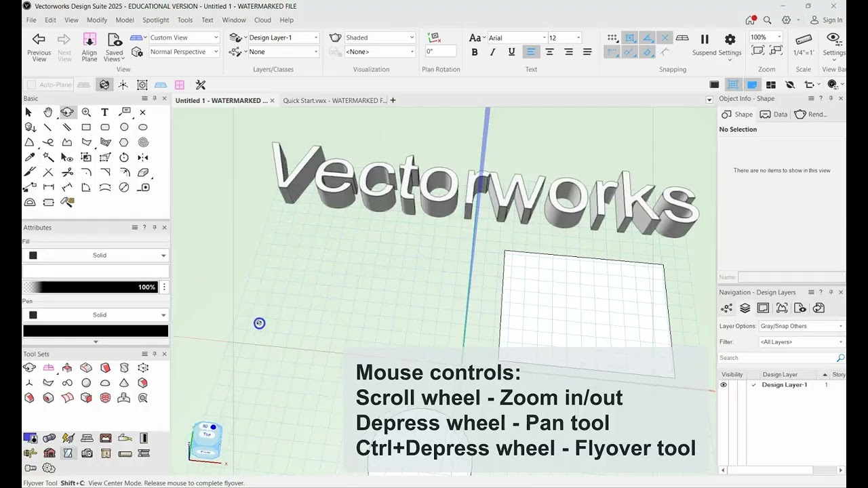868x488 pixels.
Task: Select the Circle tool
Action: click(x=124, y=127)
